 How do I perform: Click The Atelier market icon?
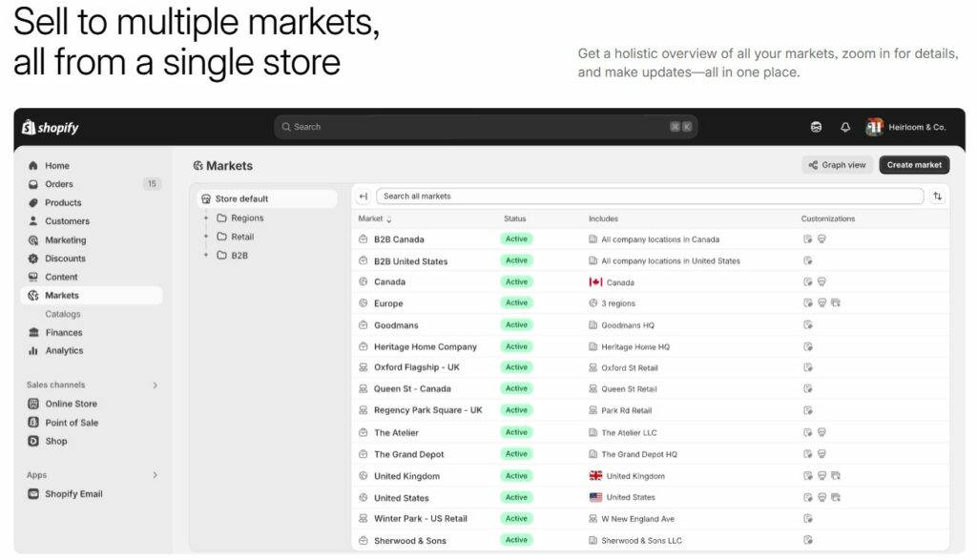click(x=364, y=432)
